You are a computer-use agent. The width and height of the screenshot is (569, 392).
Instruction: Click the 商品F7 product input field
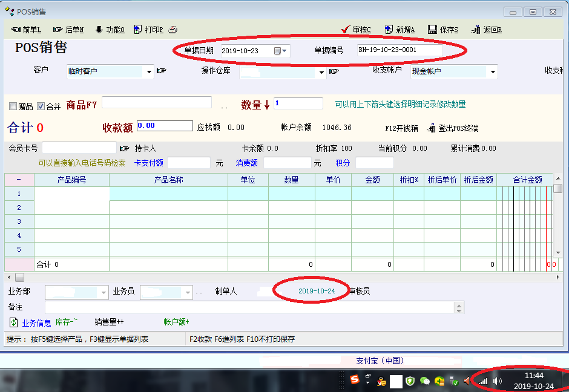point(156,103)
